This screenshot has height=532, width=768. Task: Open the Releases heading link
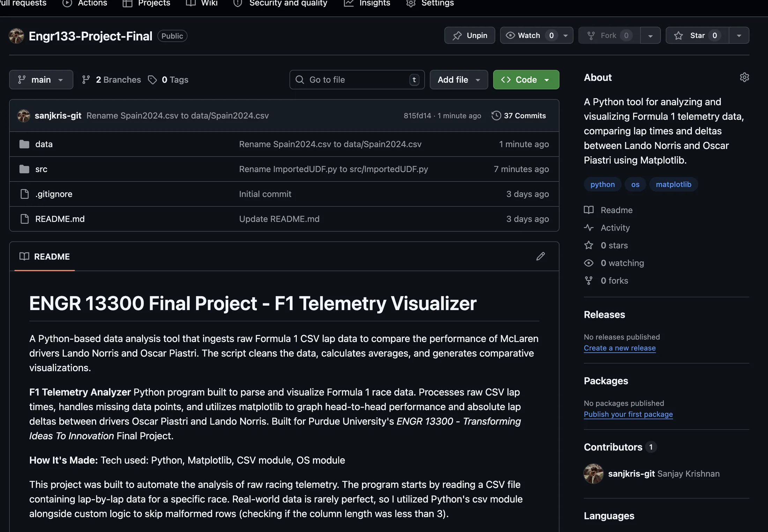(x=605, y=315)
